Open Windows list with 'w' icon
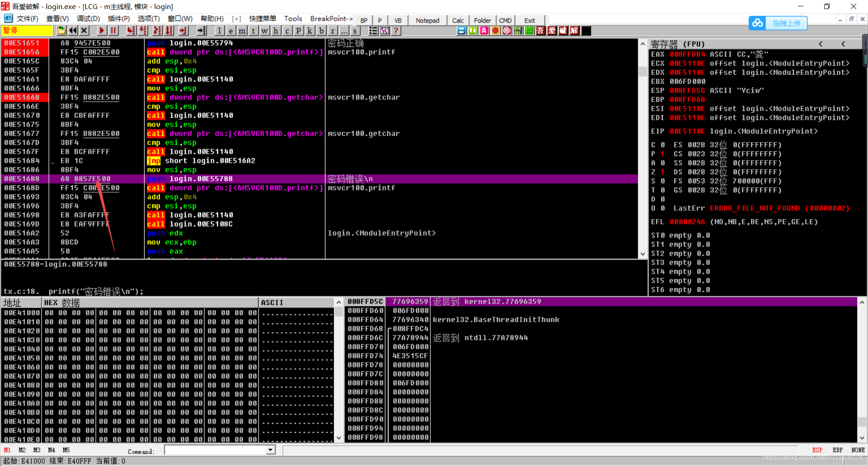 pyautogui.click(x=264, y=30)
